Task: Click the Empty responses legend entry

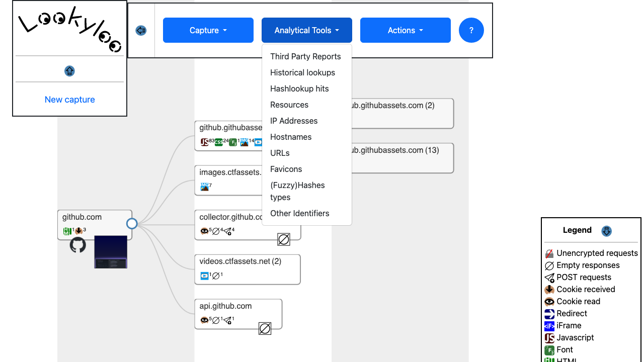Action: point(582,265)
